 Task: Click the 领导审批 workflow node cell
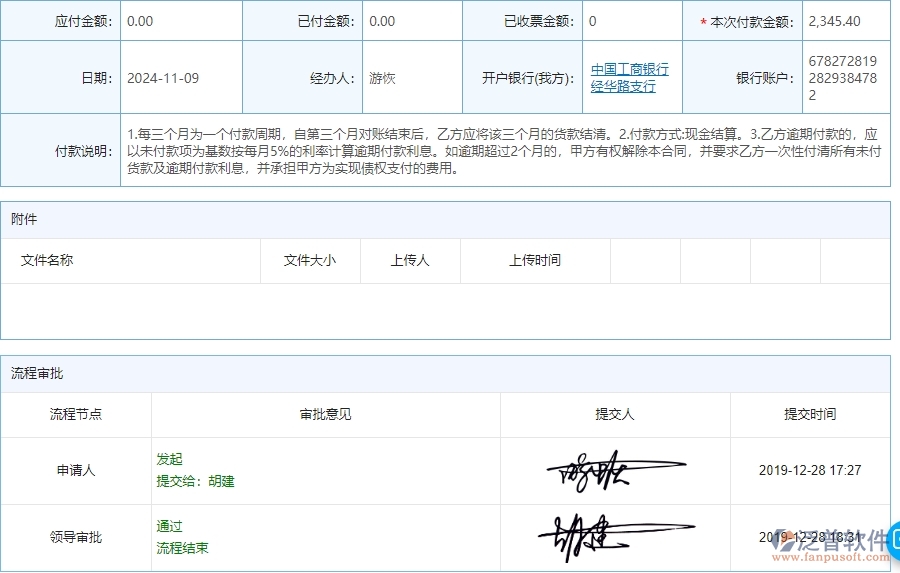[75, 537]
